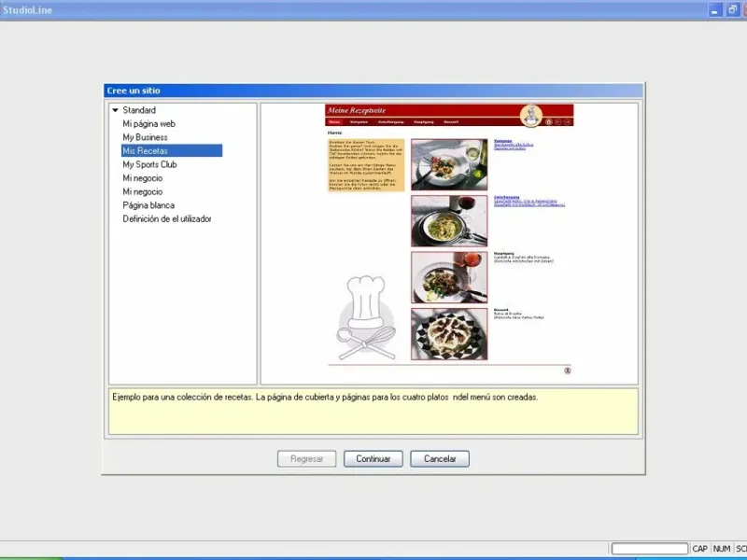Choose Mi negocio directly above Página blanca

point(143,192)
